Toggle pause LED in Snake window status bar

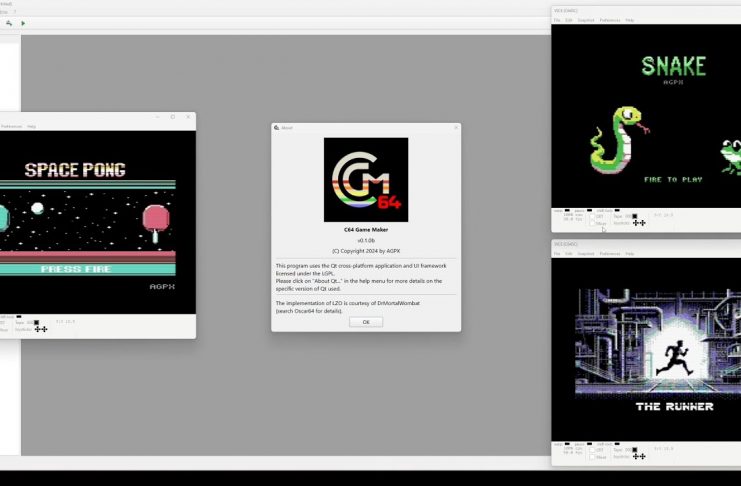pyautogui.click(x=589, y=210)
